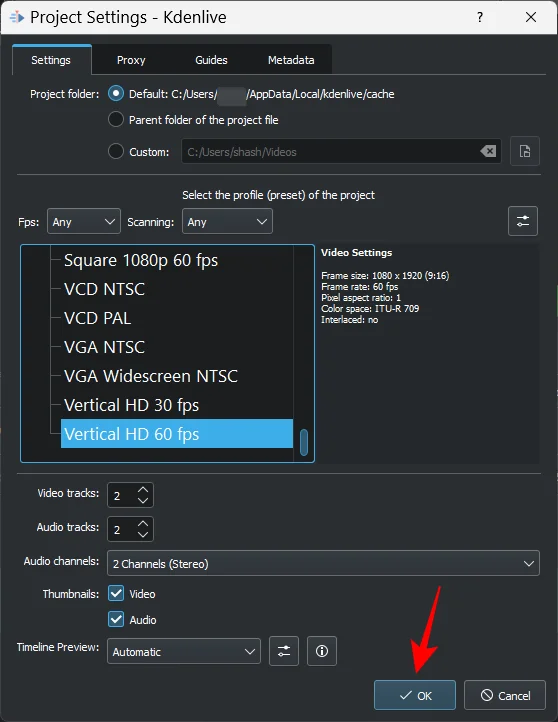Select the Default project folder radio button
Viewport: 558px width, 722px height.
(116, 93)
